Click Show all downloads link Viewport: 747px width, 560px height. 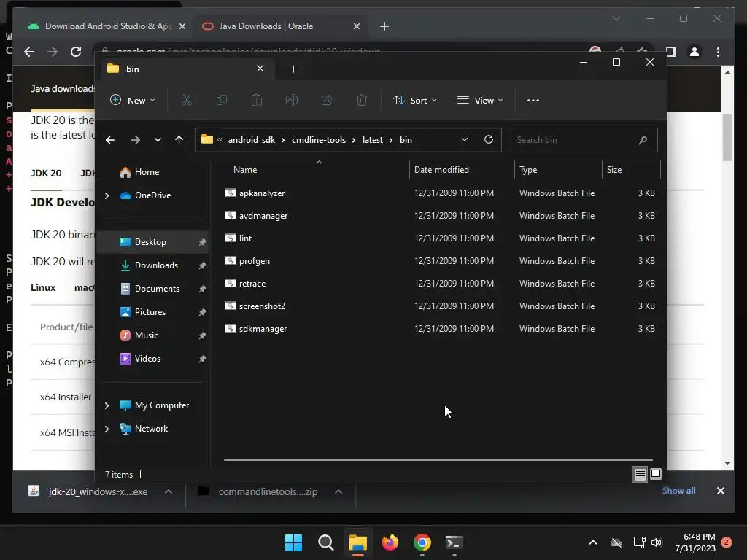pyautogui.click(x=678, y=491)
